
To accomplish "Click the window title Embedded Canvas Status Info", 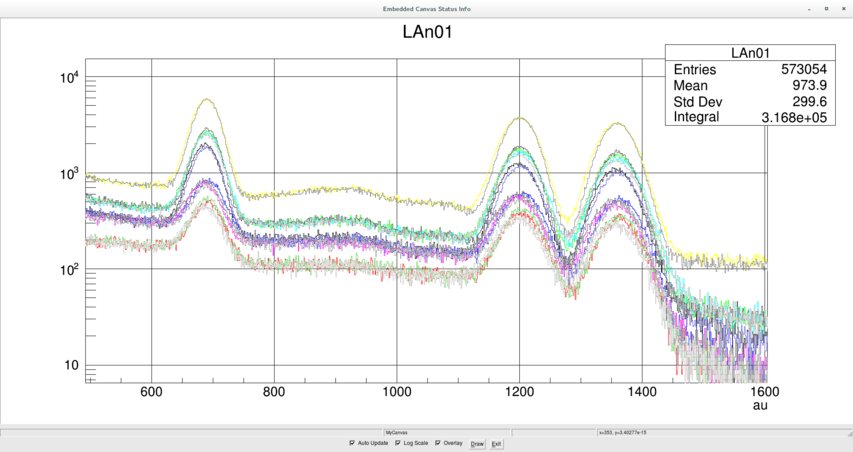I will pos(426,9).
